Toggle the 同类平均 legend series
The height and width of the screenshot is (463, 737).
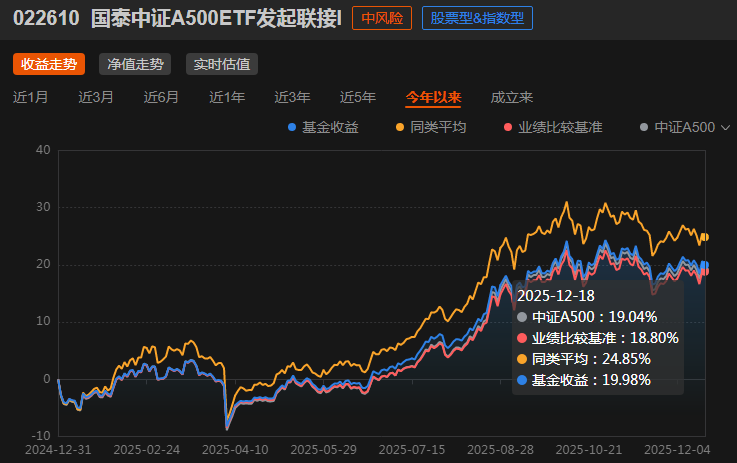(431, 127)
